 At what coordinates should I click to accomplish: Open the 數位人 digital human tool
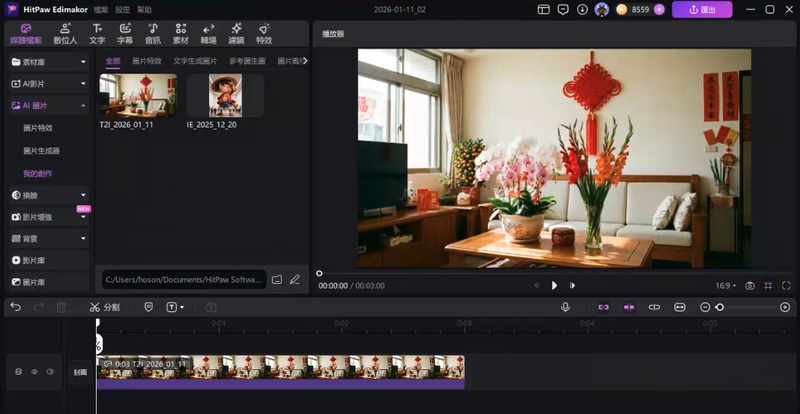[65, 34]
